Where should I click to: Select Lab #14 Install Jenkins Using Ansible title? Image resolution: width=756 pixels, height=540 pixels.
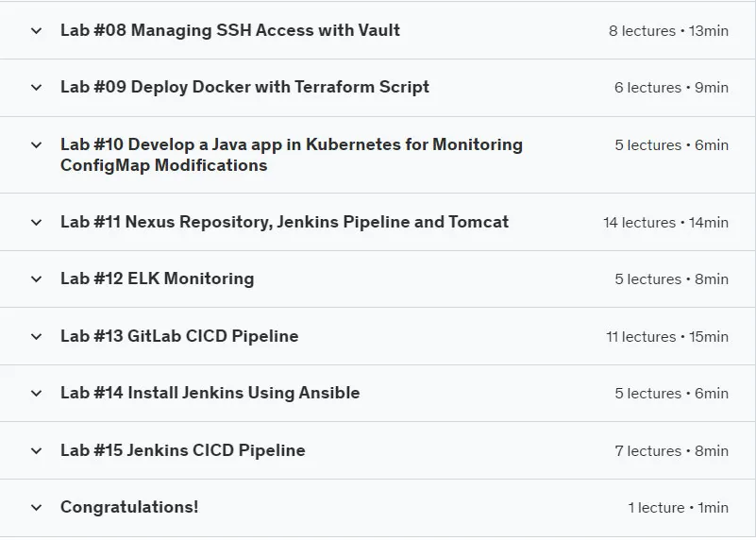click(210, 393)
